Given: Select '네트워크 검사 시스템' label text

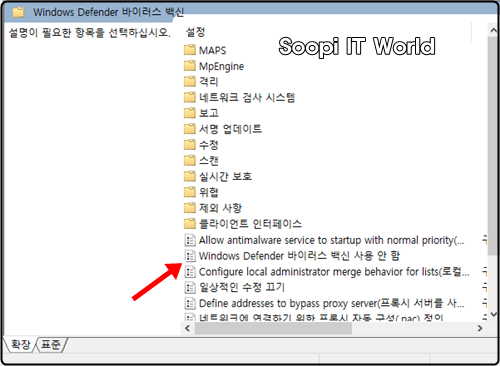Looking at the screenshot, I should [247, 97].
